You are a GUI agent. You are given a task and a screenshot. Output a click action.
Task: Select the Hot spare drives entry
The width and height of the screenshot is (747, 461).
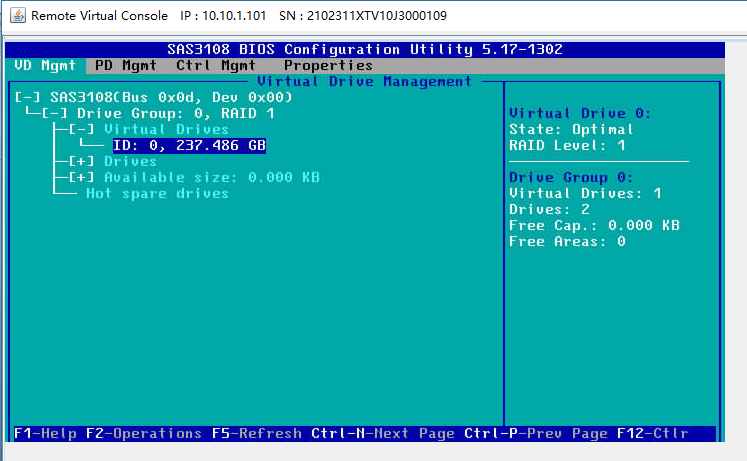(x=157, y=194)
